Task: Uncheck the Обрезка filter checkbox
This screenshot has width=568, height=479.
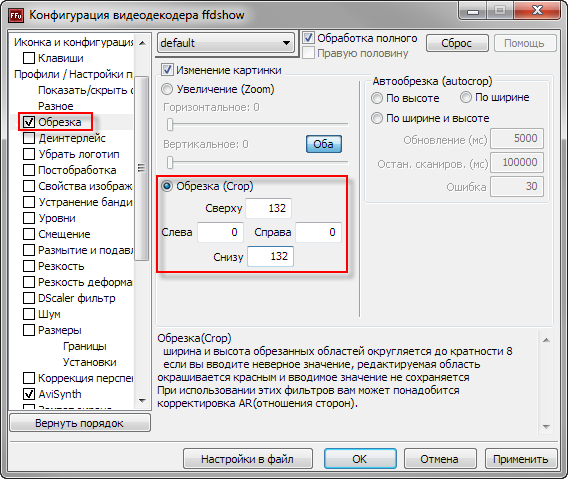Action: tap(29, 122)
